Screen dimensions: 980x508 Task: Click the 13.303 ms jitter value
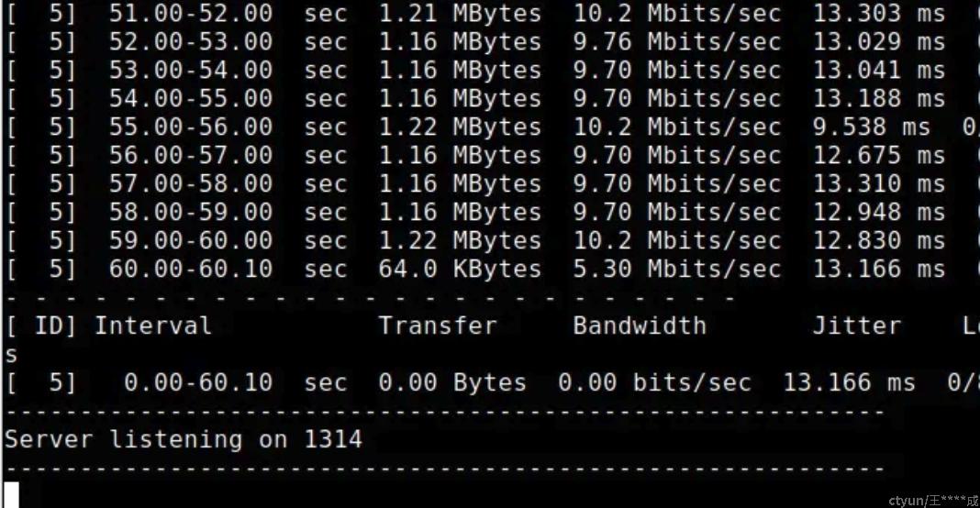(879, 13)
